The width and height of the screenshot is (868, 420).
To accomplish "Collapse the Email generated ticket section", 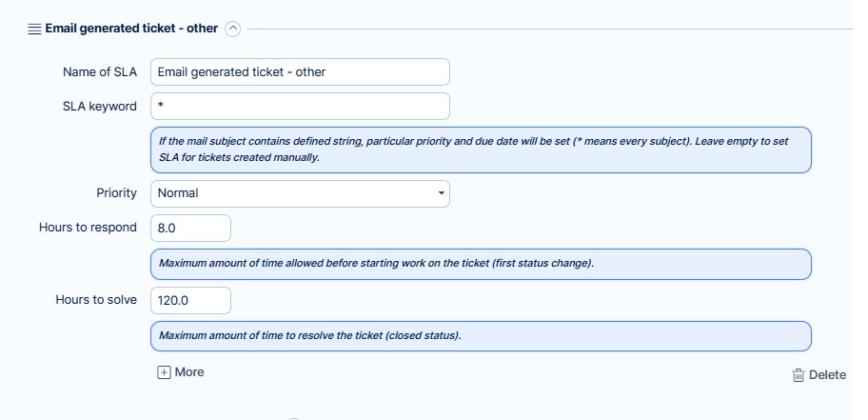I will coord(233,29).
